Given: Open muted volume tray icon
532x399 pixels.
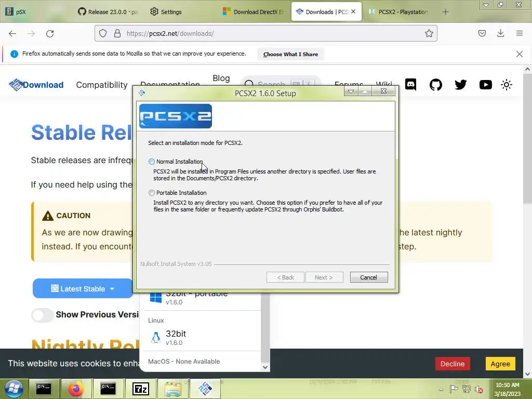Looking at the screenshot, I should tap(478, 389).
